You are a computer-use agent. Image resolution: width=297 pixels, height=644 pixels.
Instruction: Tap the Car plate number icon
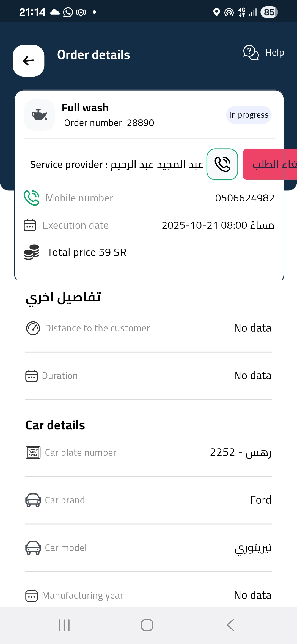click(33, 452)
